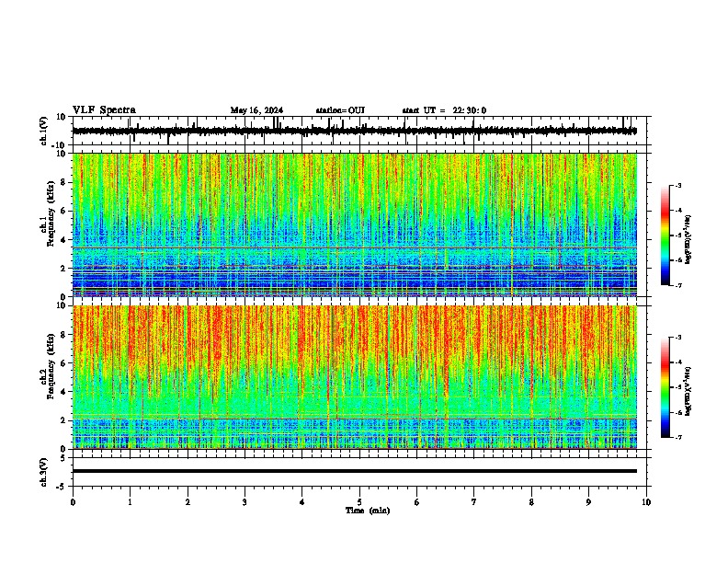Click the "-7" label on ch.1 colorbar

pos(677,285)
